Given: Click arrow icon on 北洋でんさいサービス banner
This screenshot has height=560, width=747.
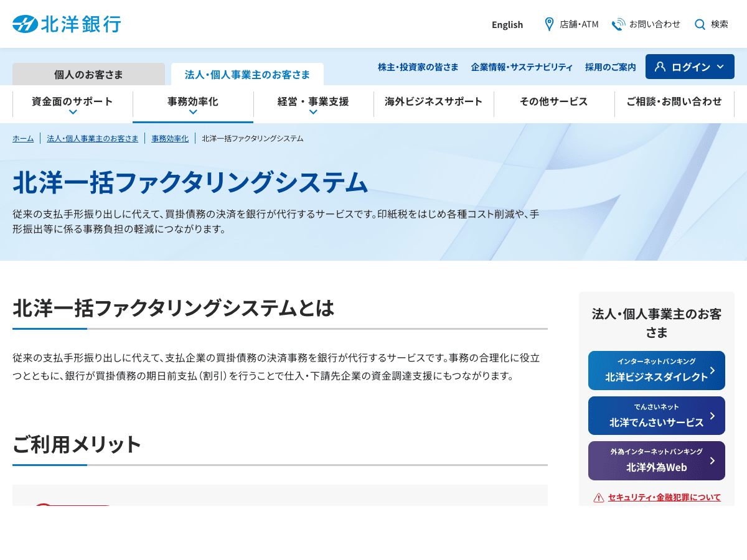Looking at the screenshot, I should pos(713,416).
